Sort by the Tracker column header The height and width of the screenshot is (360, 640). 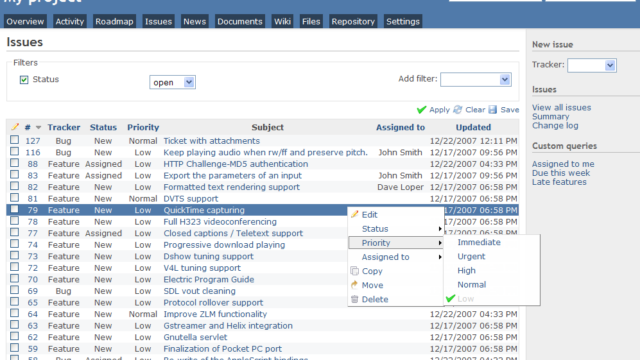click(x=64, y=127)
